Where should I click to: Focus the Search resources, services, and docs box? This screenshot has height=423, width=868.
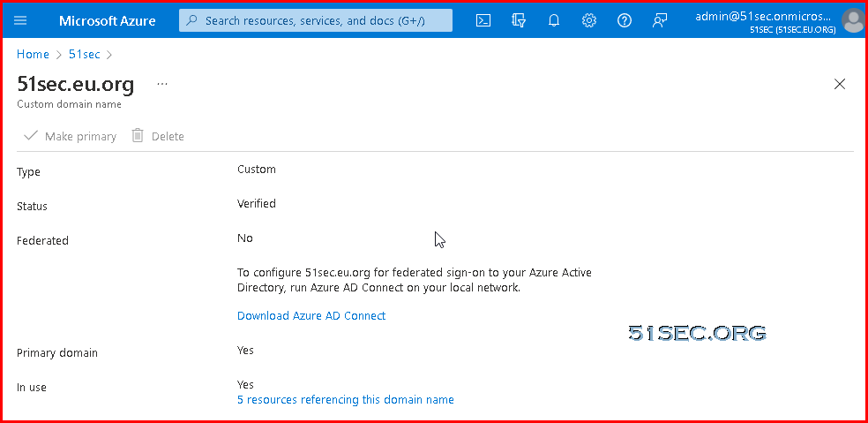[316, 20]
